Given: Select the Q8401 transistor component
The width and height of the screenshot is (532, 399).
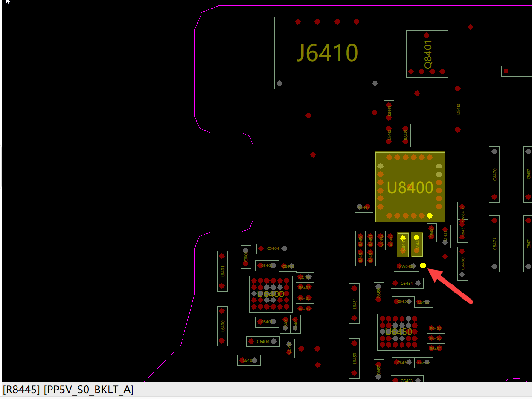Looking at the screenshot, I should click(427, 54).
